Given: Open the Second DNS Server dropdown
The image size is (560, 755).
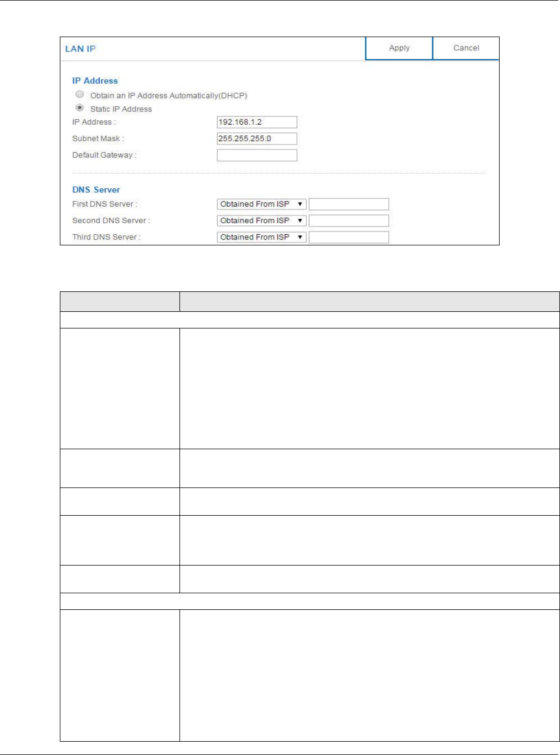Looking at the screenshot, I should click(261, 221).
